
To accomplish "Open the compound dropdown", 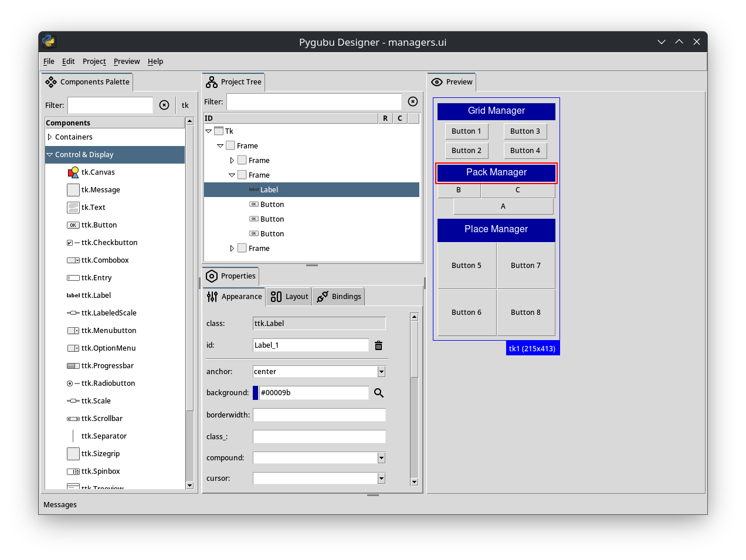I will [x=381, y=458].
